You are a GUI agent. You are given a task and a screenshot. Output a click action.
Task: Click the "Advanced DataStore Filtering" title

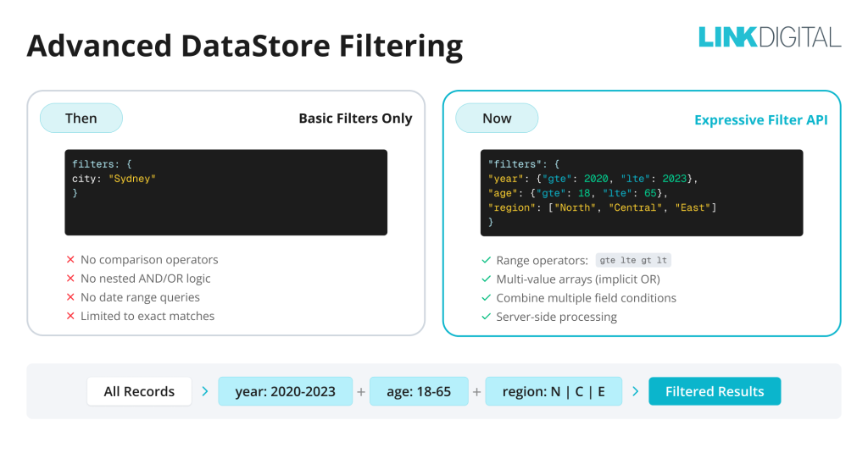pyautogui.click(x=245, y=46)
